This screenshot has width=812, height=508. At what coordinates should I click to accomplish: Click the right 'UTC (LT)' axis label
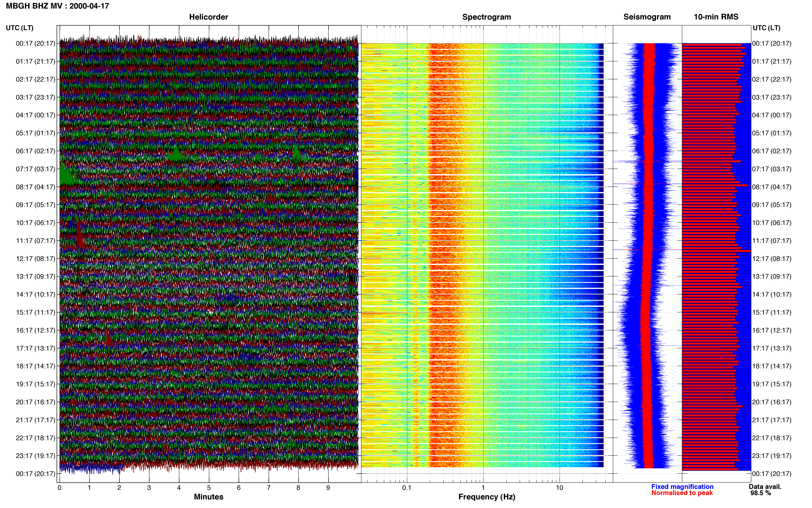point(766,28)
